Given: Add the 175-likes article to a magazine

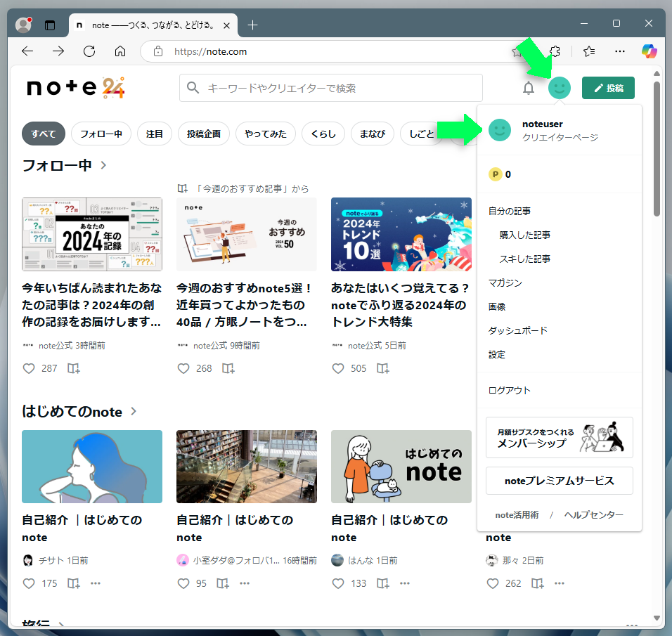Looking at the screenshot, I should pyautogui.click(x=74, y=583).
